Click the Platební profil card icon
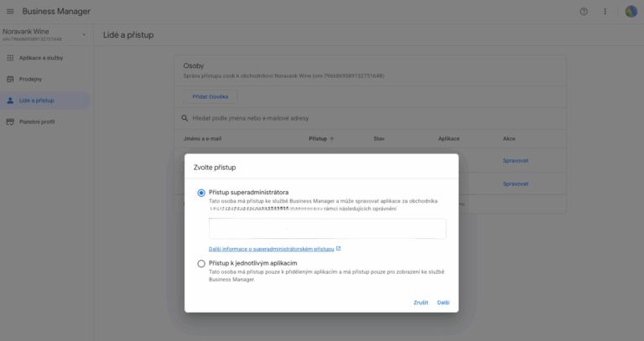Viewport: 644px width, 341px height. coord(10,121)
